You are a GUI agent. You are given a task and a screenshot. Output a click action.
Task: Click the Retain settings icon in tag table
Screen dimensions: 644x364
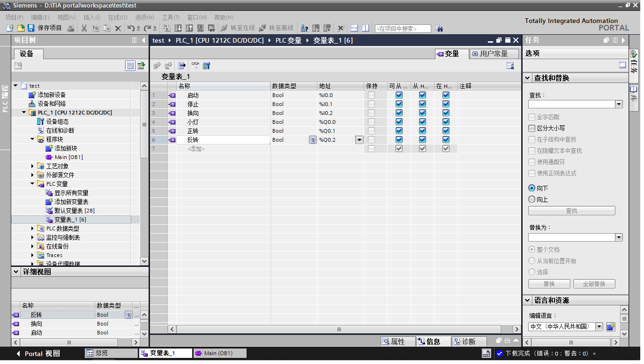click(x=207, y=66)
